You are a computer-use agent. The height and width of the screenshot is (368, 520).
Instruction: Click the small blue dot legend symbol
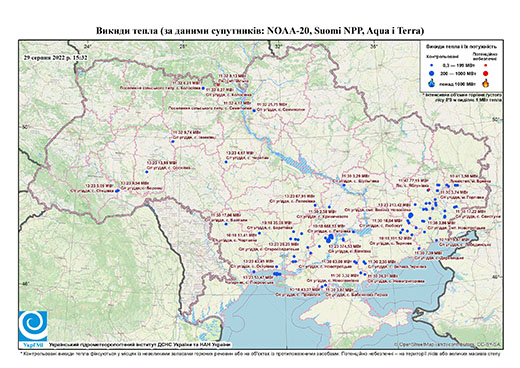pos(432,65)
